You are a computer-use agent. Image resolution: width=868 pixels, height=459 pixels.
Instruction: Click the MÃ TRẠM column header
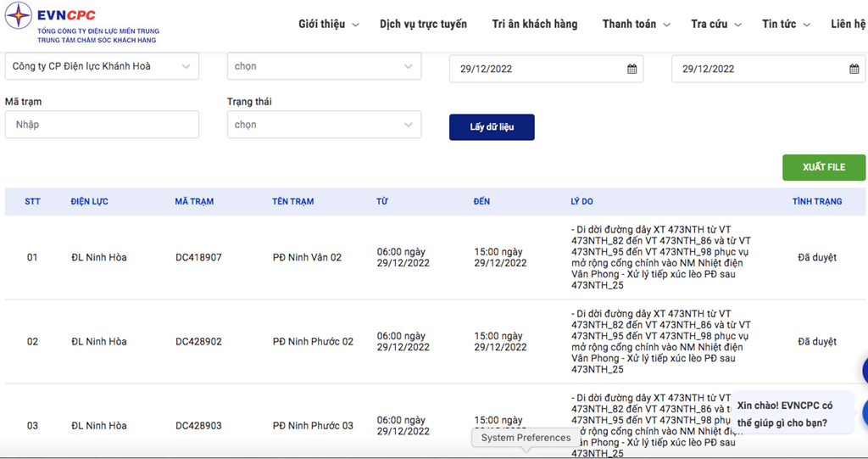tap(194, 202)
